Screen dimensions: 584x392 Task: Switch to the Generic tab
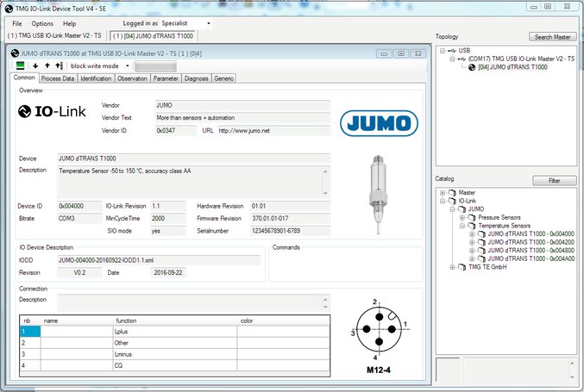pos(223,78)
